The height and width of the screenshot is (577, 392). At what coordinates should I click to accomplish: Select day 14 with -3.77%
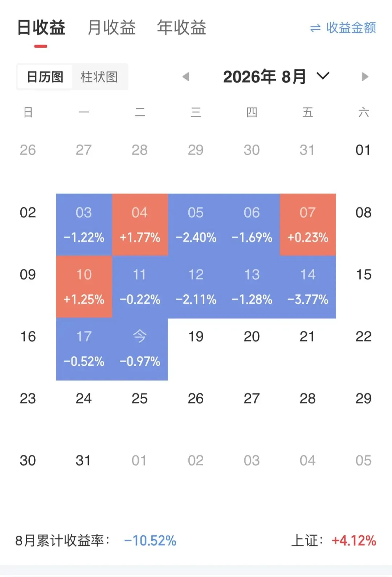(x=308, y=287)
